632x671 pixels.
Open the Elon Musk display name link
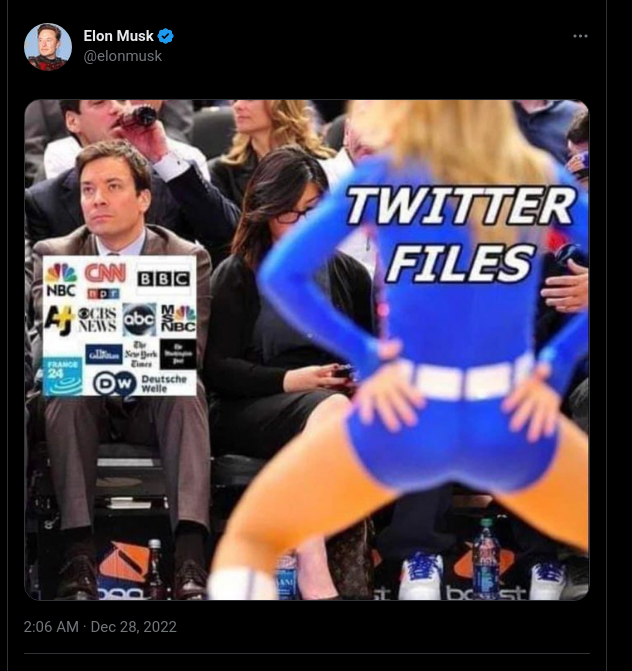tap(119, 36)
